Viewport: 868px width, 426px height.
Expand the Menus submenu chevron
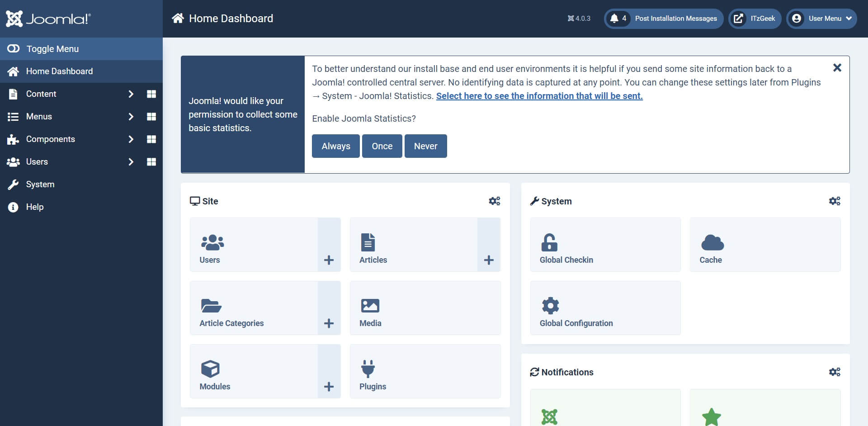(x=131, y=117)
